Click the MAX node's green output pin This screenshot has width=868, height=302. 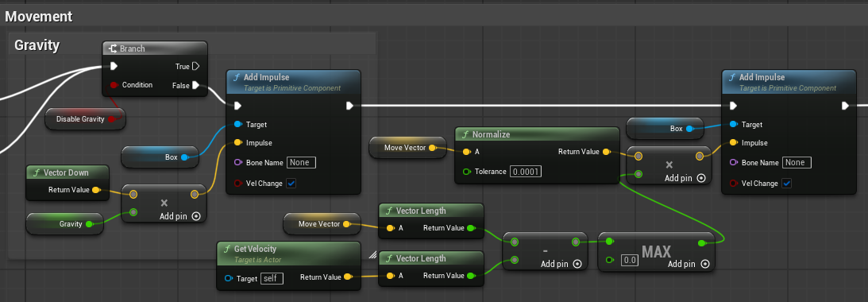tap(703, 242)
